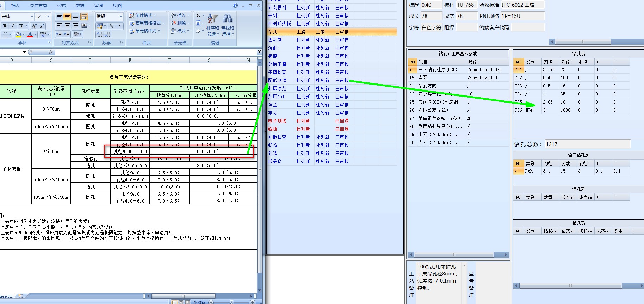The width and height of the screenshot is (644, 304).
Task: Toggle italic formatting in Excel ribbon
Action: (13, 26)
